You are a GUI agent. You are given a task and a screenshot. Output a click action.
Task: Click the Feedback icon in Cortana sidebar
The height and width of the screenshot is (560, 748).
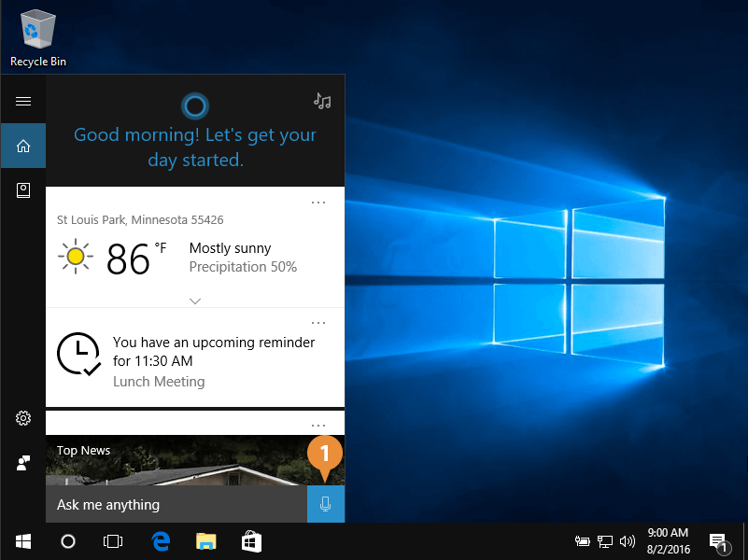[x=23, y=463]
